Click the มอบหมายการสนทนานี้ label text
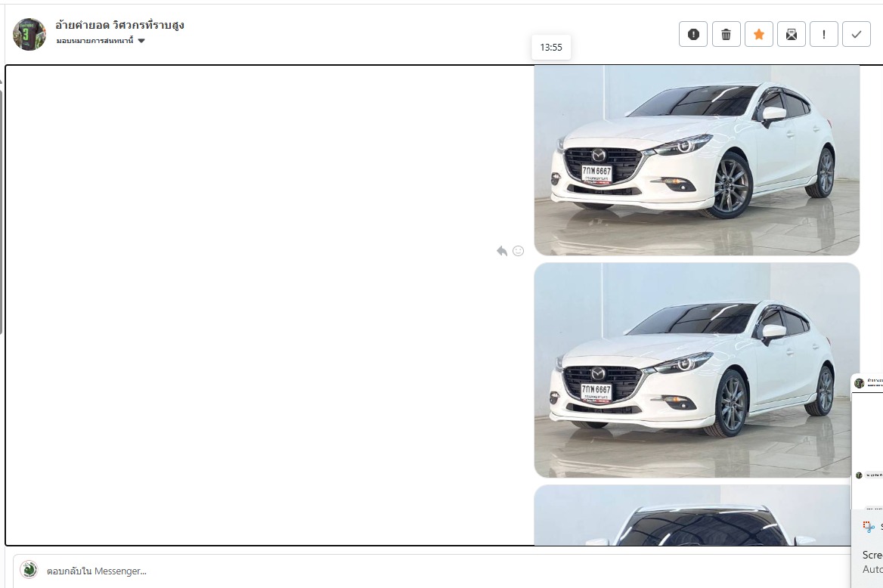 click(x=94, y=41)
